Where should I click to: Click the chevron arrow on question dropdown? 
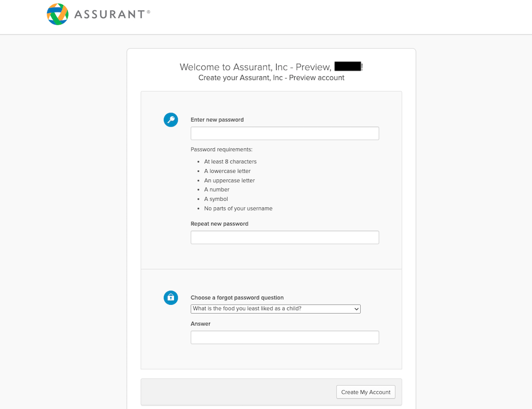tap(356, 309)
